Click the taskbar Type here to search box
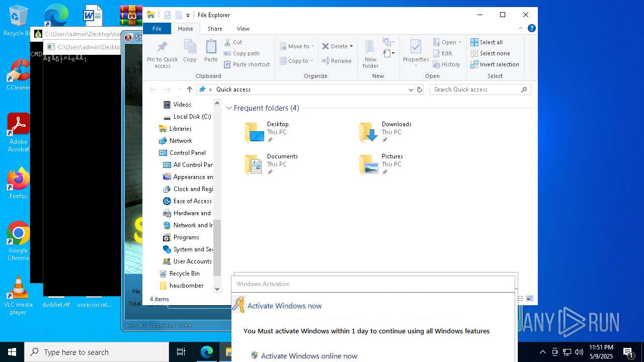644x362 pixels. tap(97, 352)
